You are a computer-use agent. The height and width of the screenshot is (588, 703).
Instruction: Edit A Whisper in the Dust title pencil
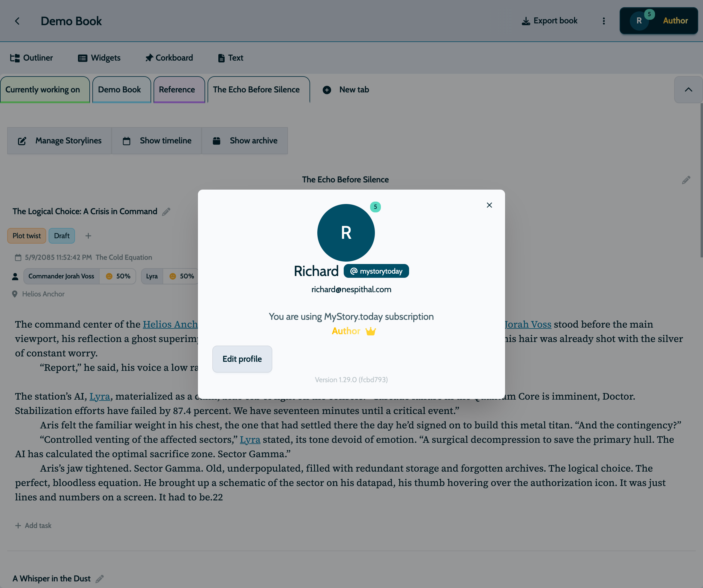pos(100,579)
